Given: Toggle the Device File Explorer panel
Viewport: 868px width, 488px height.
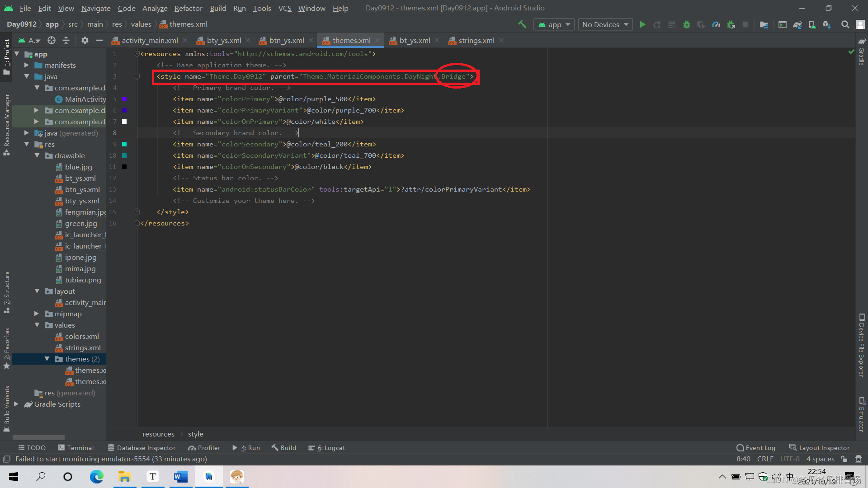Looking at the screenshot, I should click(x=862, y=346).
